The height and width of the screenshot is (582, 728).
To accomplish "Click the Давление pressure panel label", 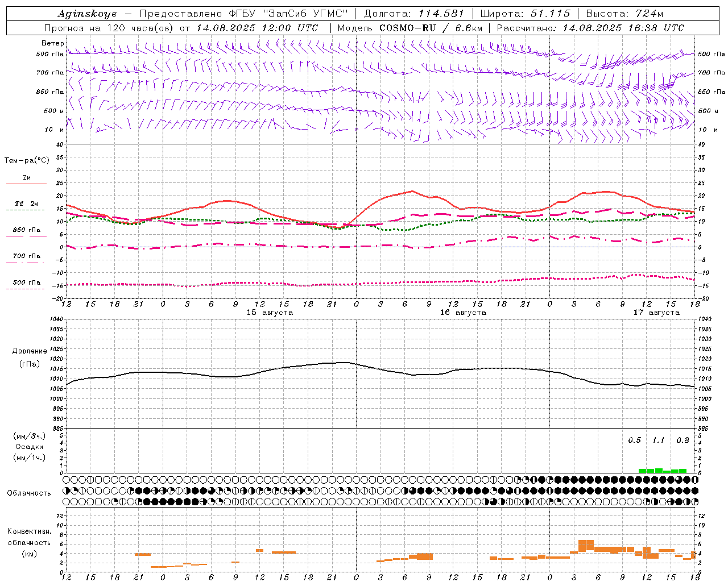I will [30, 351].
